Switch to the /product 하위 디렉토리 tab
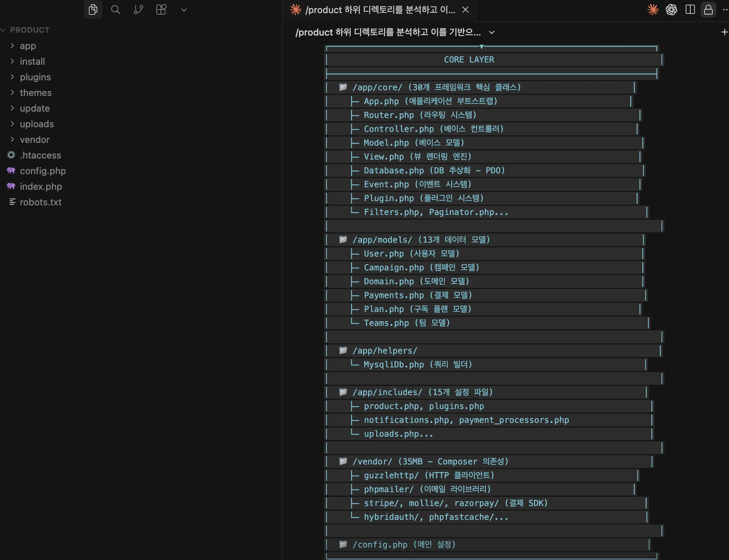The width and height of the screenshot is (729, 560). point(380,10)
